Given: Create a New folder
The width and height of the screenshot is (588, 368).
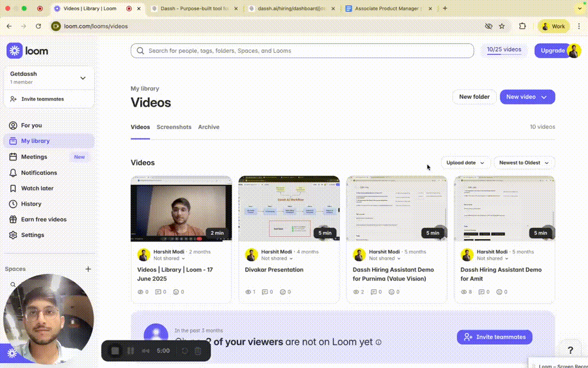Looking at the screenshot, I should [x=474, y=97].
